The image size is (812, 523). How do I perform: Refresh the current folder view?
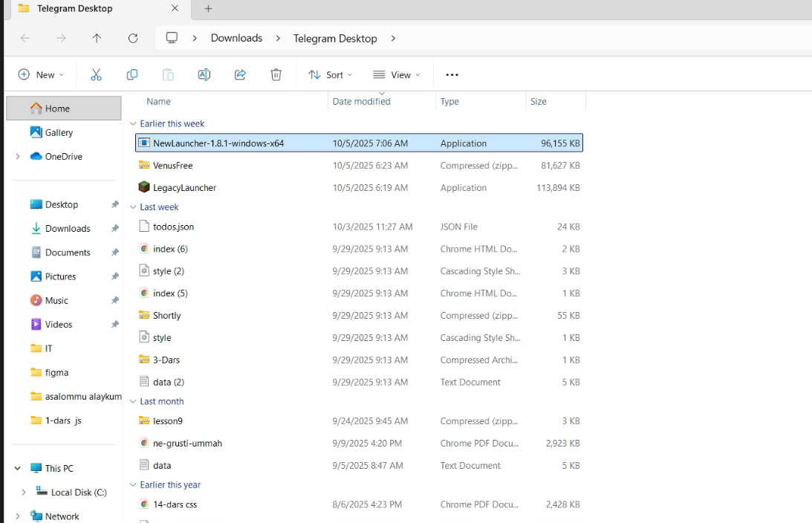pos(133,38)
